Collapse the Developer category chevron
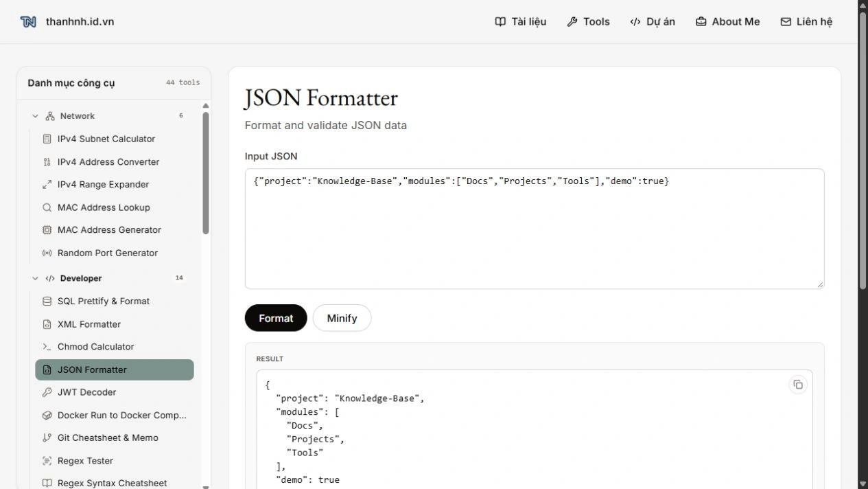The width and height of the screenshot is (868, 489). pyautogui.click(x=35, y=278)
